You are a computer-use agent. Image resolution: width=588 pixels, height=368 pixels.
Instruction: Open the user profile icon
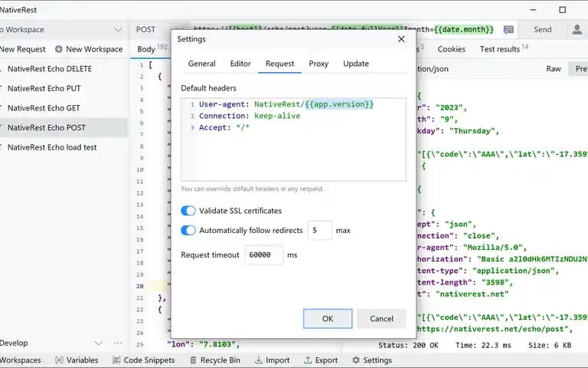click(577, 29)
